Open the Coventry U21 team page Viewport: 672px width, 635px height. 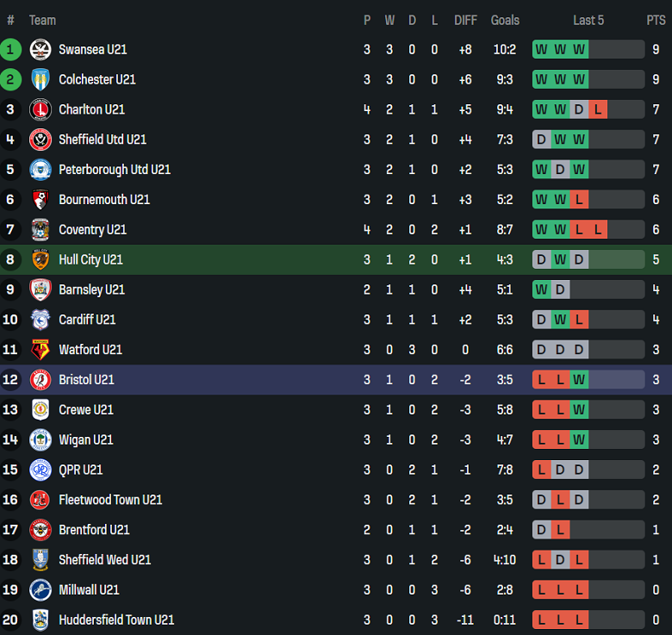coord(92,229)
